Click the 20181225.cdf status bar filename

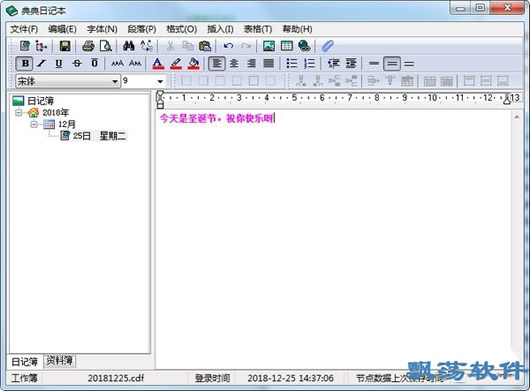click(x=116, y=378)
